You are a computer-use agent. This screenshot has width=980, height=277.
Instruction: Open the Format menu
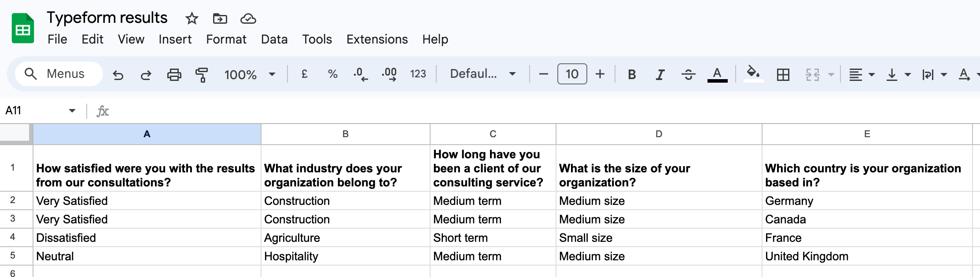(226, 40)
